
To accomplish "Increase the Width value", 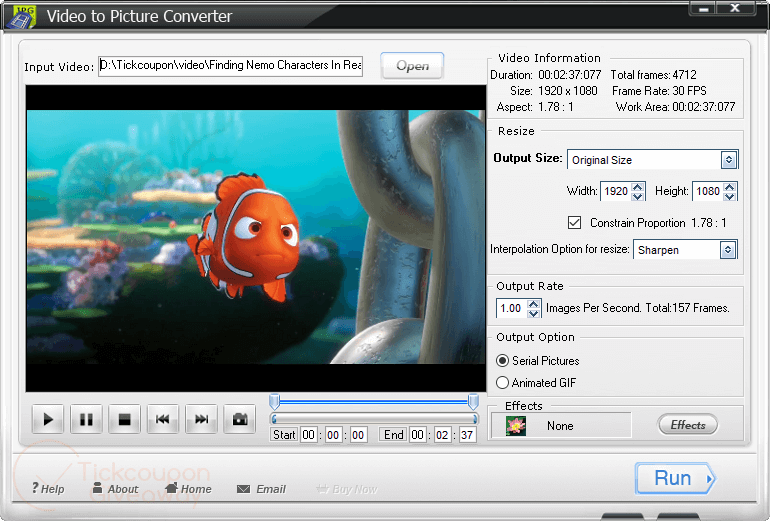I will 637,187.
